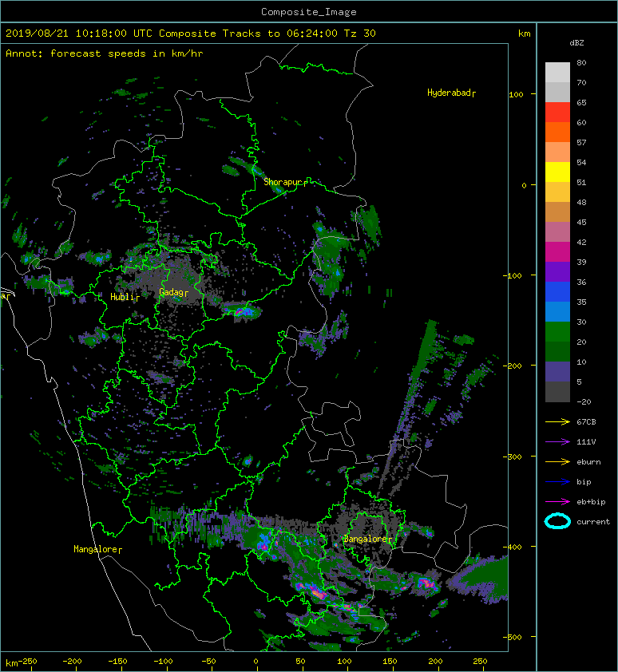
Task: Select the dark gray bottom swatch of legend
Action: [557, 392]
